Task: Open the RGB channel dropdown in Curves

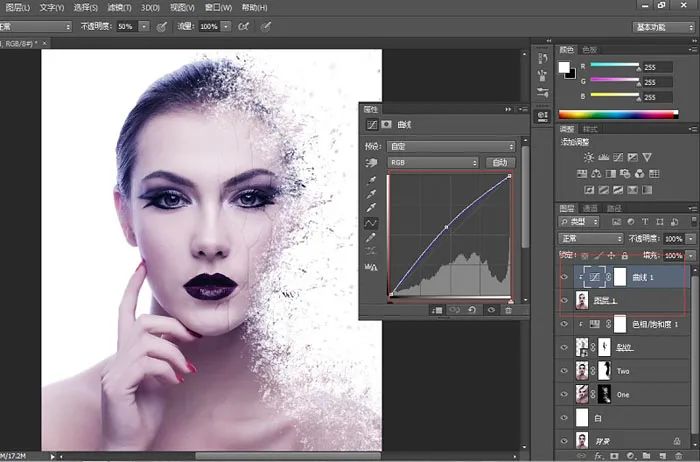Action: [433, 162]
